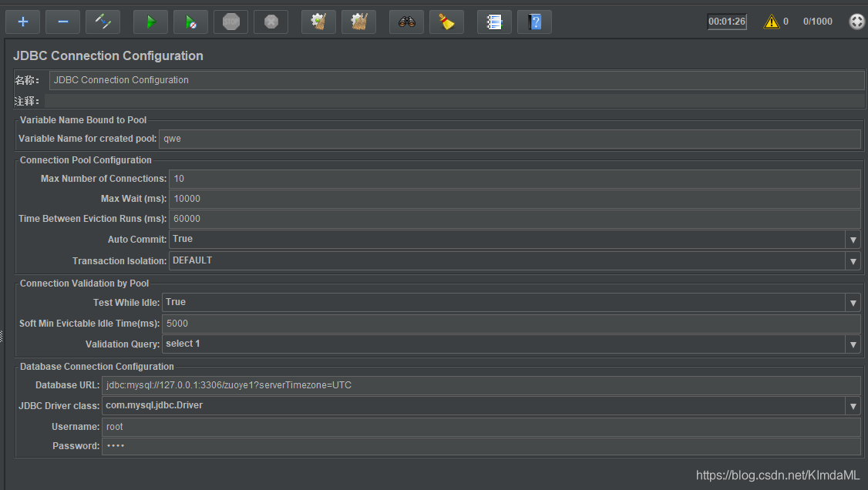
Task: Click the Max Number of Connections field
Action: (515, 179)
